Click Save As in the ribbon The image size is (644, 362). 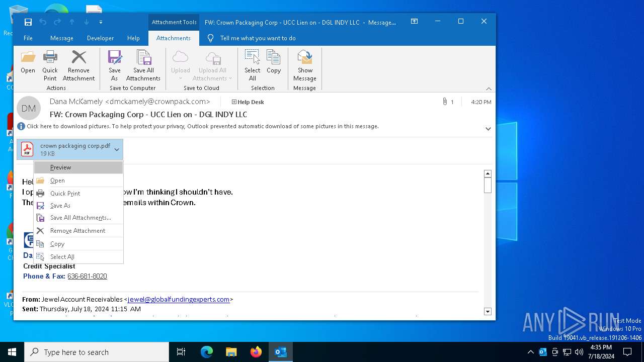click(114, 65)
